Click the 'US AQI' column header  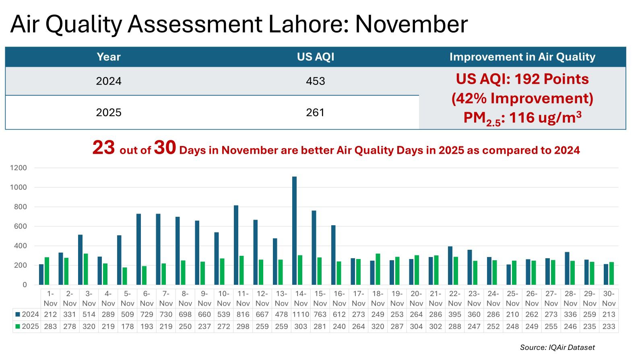[316, 57]
